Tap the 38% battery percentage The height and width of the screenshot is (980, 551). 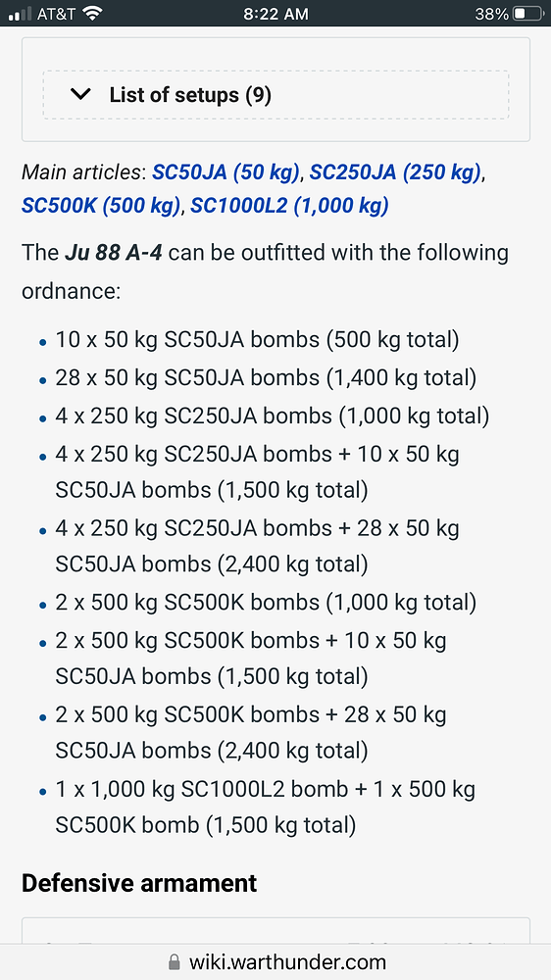click(489, 14)
